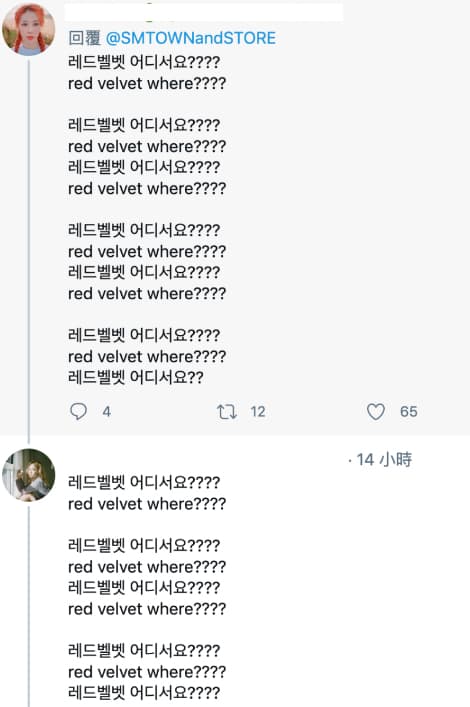Click second tweet's first Korean text line
Image resolution: width=470 pixels, height=707 pixels.
tap(144, 482)
